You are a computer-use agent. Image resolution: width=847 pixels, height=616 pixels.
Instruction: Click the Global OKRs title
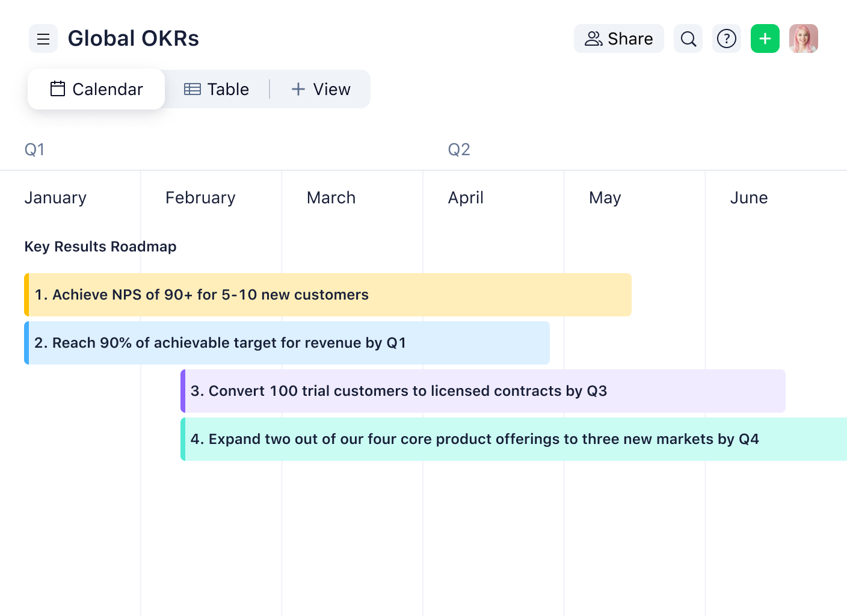pyautogui.click(x=134, y=38)
